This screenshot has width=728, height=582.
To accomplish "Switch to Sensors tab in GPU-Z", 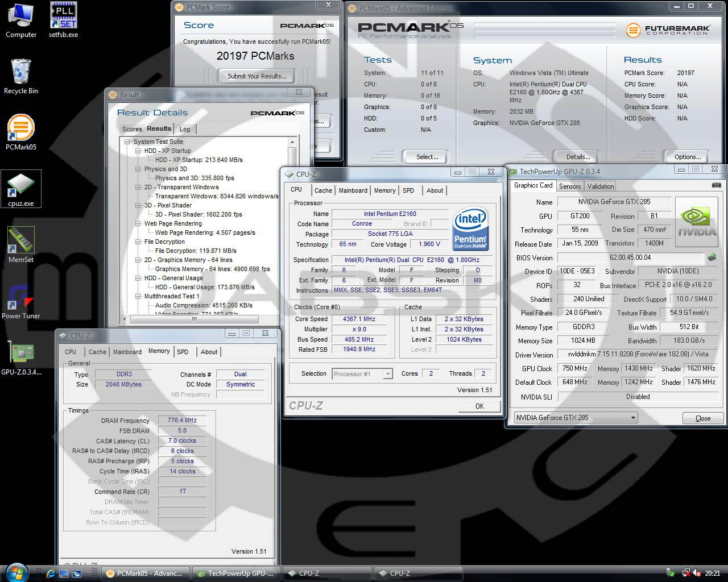I will click(x=570, y=186).
